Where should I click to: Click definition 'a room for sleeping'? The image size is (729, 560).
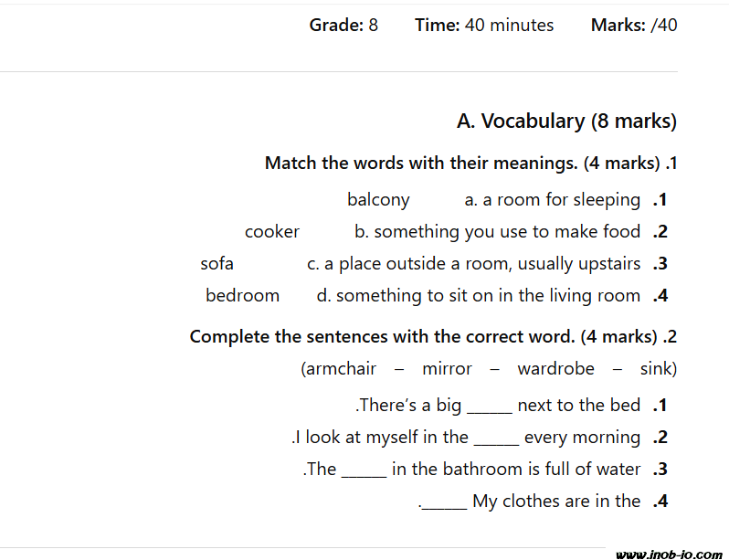(x=553, y=200)
